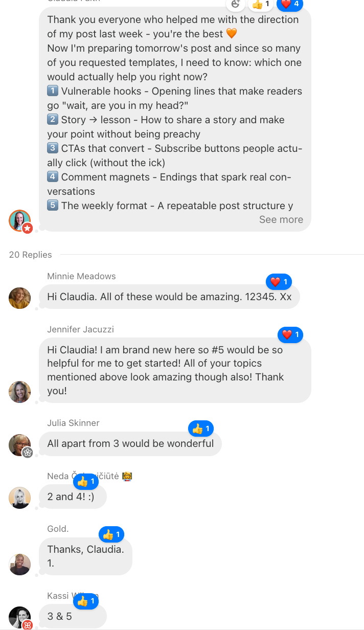
Task: Click the gray star badge on Julia's avatar
Action: click(x=28, y=452)
